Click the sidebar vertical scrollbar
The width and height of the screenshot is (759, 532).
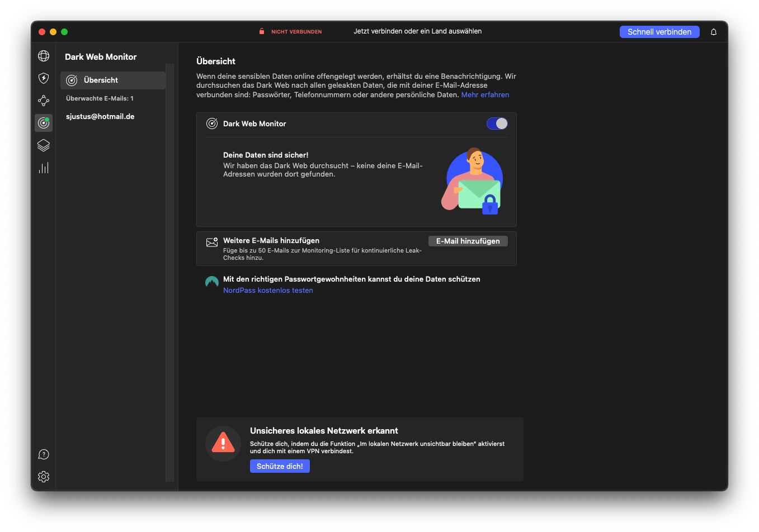coord(170,273)
